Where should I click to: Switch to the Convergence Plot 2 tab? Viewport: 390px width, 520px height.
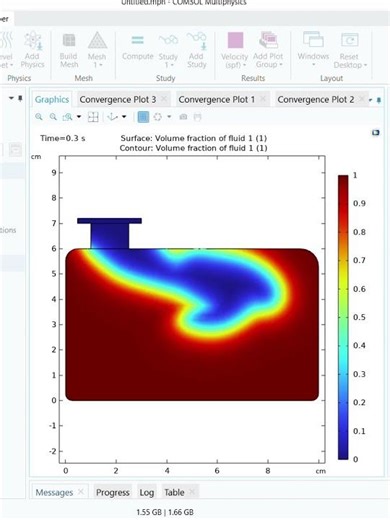316,99
